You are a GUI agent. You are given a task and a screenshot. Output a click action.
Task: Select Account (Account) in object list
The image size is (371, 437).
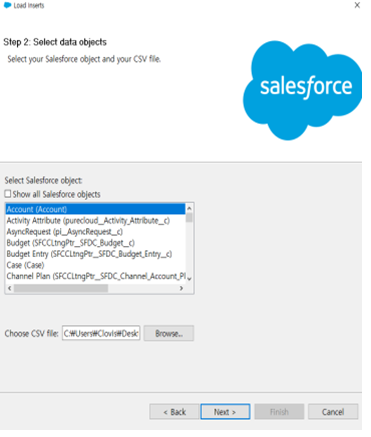click(95, 209)
